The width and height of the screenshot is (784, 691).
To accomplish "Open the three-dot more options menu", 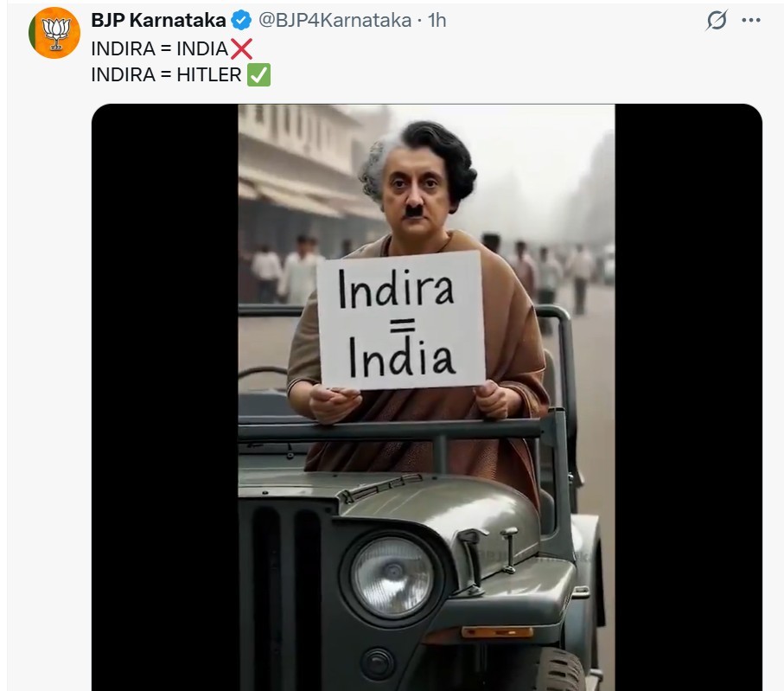I will 751,20.
